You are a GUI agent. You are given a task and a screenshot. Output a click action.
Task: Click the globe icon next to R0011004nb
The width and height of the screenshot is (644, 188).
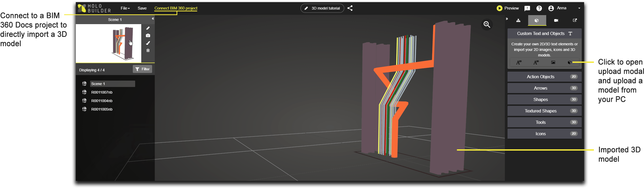click(84, 100)
